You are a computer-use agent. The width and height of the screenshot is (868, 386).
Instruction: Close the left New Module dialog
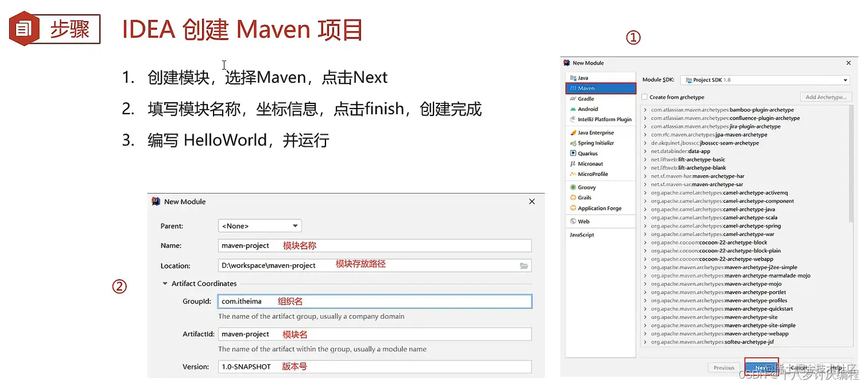(532, 202)
